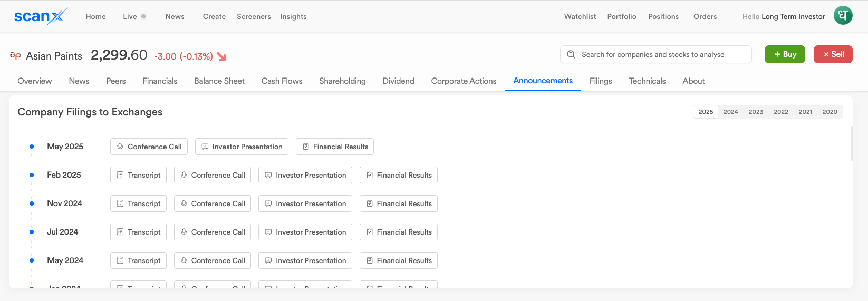Click microphone icon in Jul 2024 Conference Call
Image resolution: width=868 pixels, height=301 pixels.
(184, 232)
